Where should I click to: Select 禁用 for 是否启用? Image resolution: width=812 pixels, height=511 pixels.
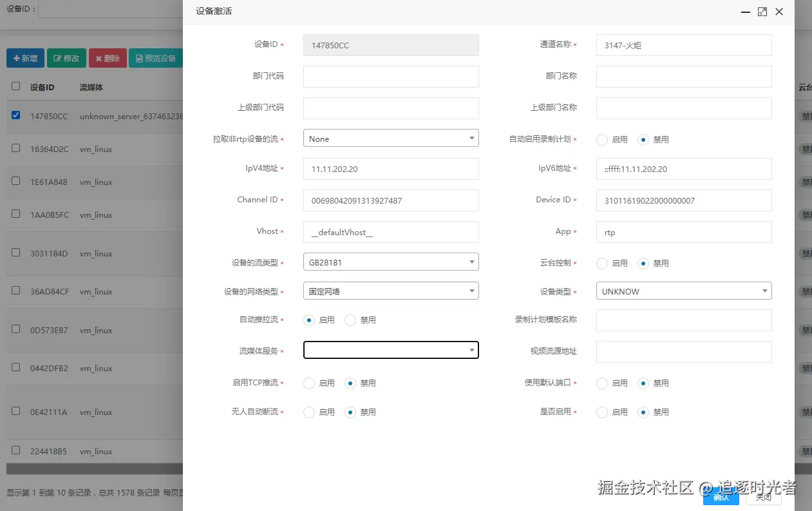[643, 412]
